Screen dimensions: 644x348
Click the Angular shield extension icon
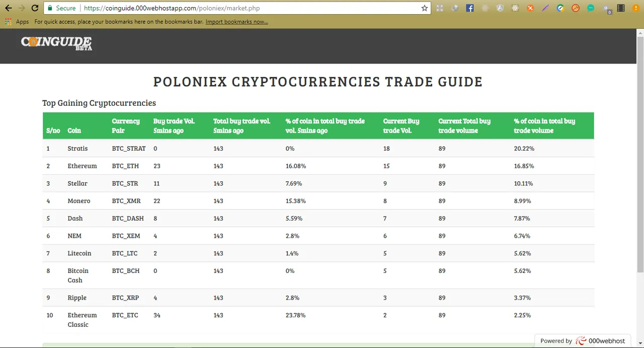(500, 8)
